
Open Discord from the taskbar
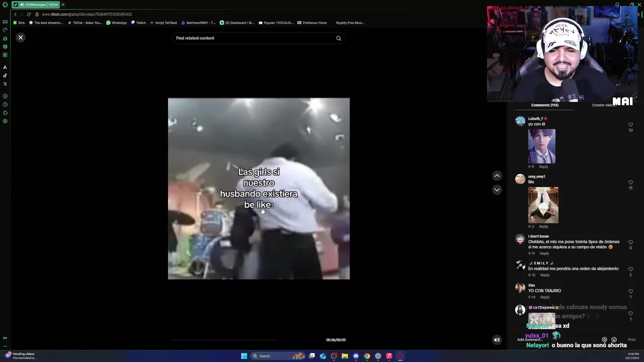pyautogui.click(x=356, y=356)
